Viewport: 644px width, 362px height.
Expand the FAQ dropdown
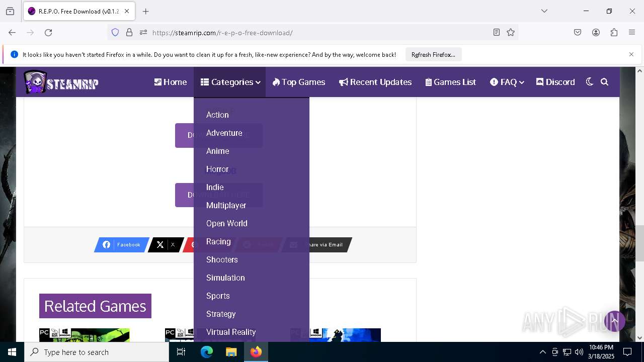point(507,82)
